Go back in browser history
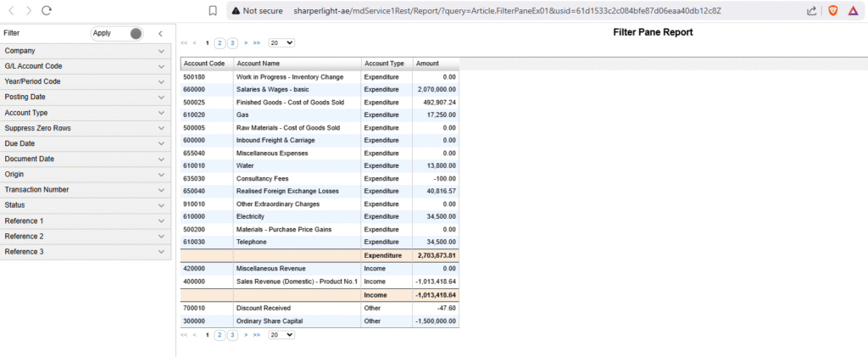868x357 pixels. [12, 10]
